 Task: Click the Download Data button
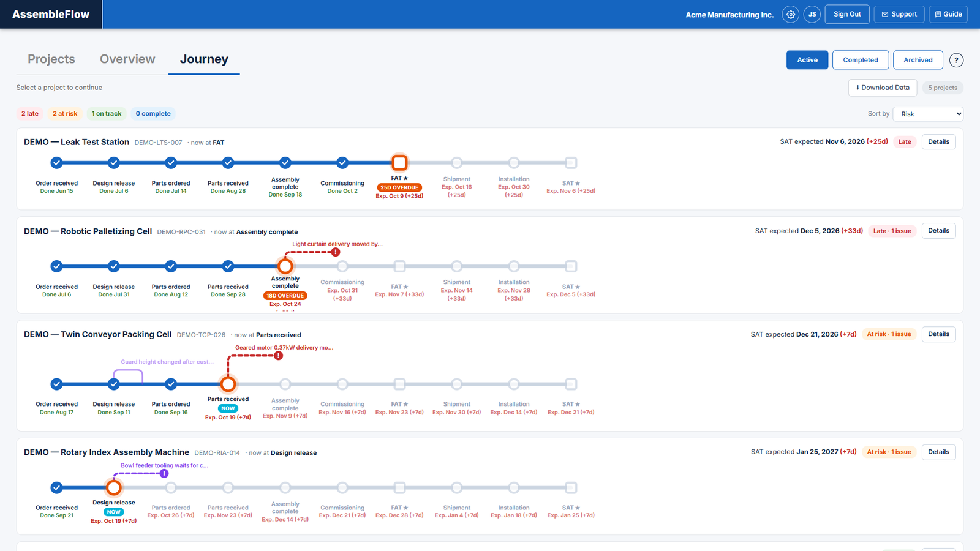883,88
